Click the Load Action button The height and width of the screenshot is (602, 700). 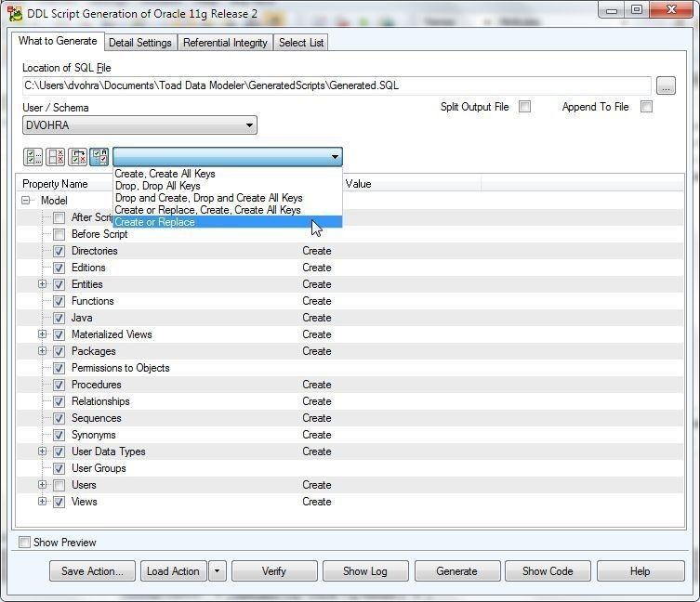[x=174, y=571]
